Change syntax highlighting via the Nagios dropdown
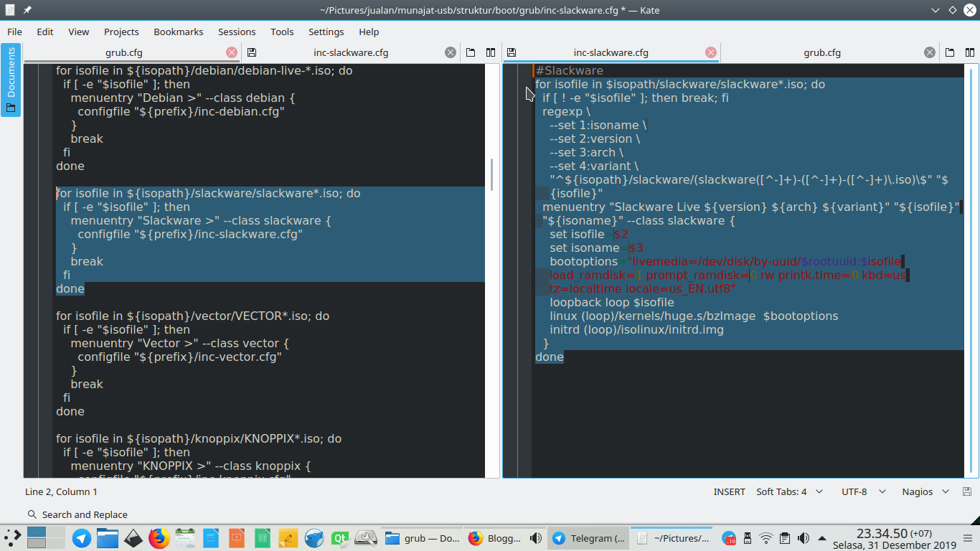The height and width of the screenshot is (551, 980). [920, 491]
